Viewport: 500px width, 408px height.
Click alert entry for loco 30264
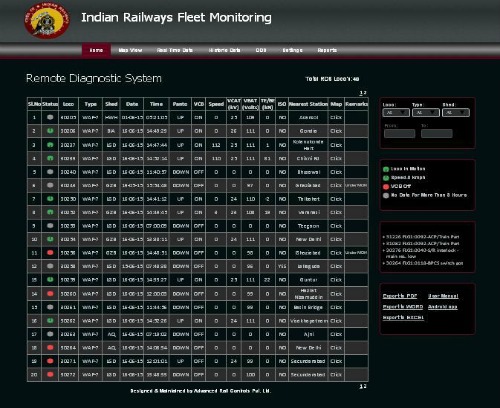tap(423, 263)
